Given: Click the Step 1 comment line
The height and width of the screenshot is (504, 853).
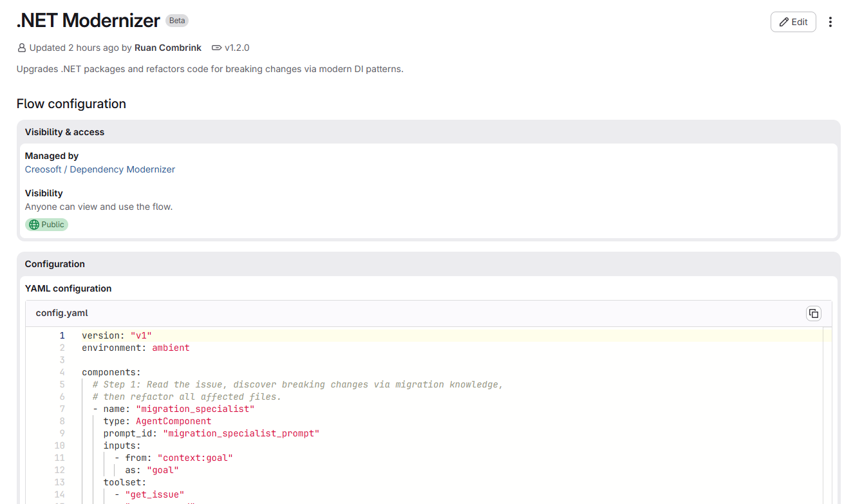Looking at the screenshot, I should pos(297,384).
